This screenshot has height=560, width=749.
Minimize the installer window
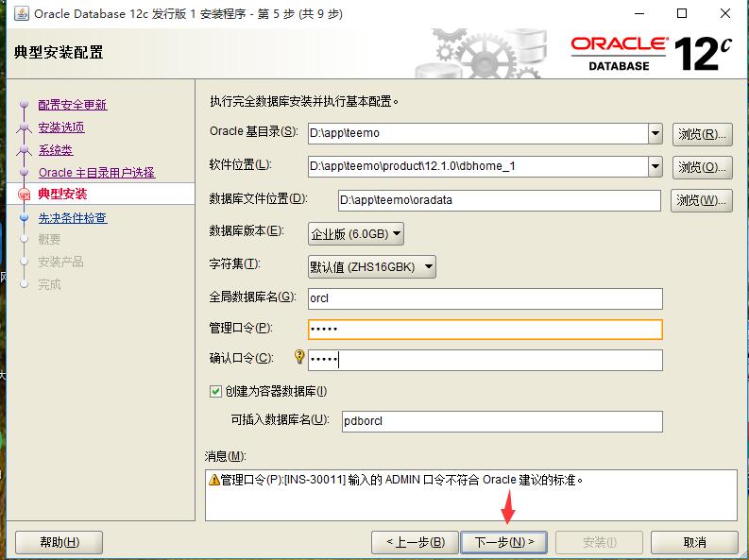[639, 13]
